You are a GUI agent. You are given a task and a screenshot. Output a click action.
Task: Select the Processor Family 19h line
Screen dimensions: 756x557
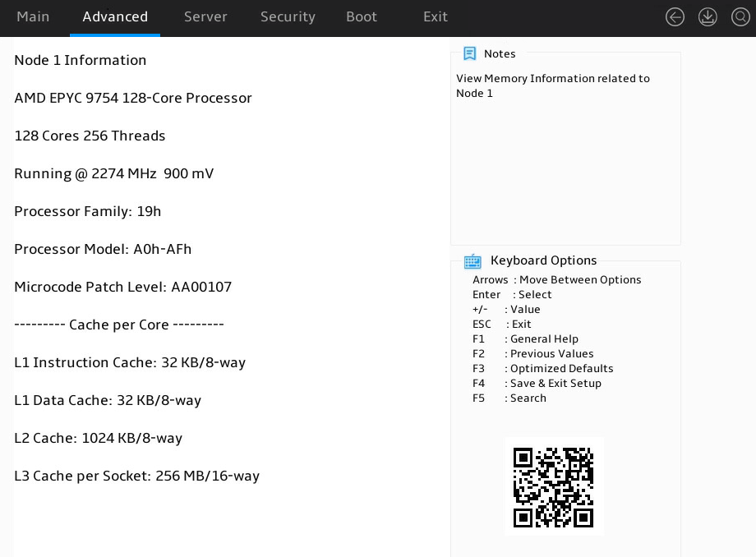pyautogui.click(x=87, y=211)
